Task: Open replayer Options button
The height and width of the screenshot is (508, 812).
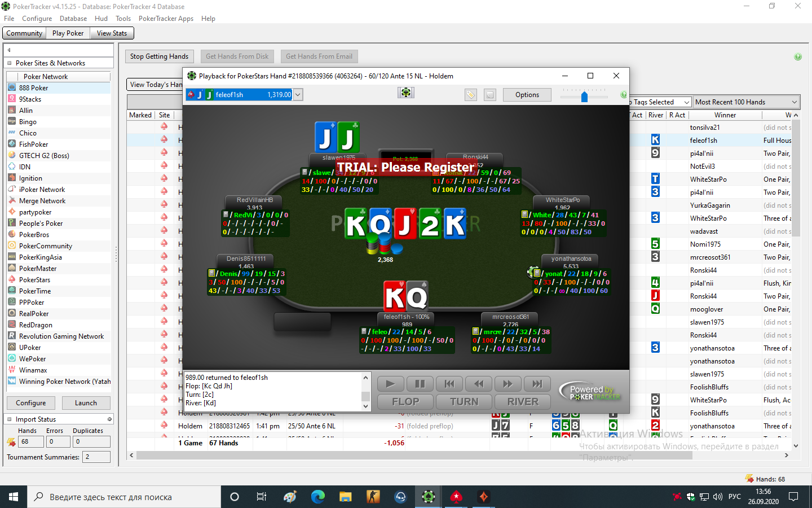Action: [x=527, y=95]
